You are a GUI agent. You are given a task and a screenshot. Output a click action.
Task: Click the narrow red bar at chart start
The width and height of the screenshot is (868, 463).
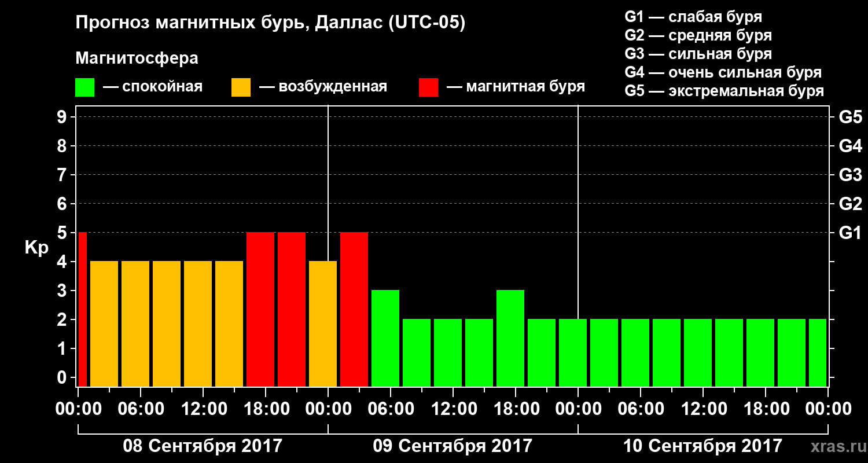pyautogui.click(x=82, y=310)
